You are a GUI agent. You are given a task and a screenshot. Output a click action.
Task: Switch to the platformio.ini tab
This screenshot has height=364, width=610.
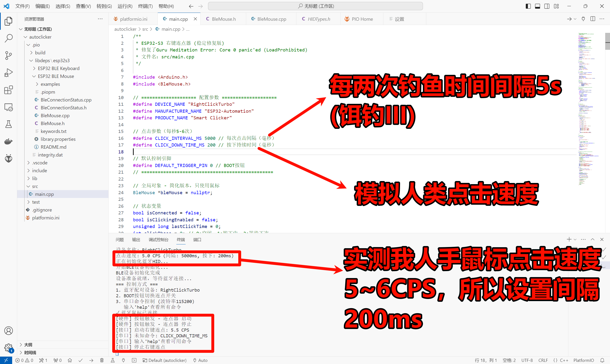133,19
